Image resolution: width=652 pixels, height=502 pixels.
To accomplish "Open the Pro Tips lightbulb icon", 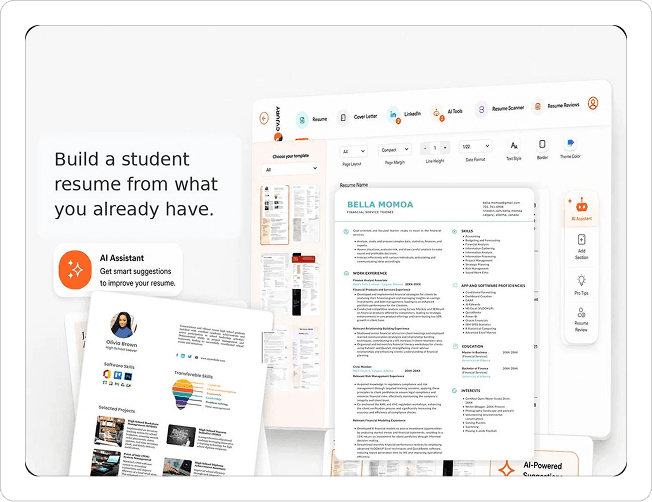I will pyautogui.click(x=581, y=280).
